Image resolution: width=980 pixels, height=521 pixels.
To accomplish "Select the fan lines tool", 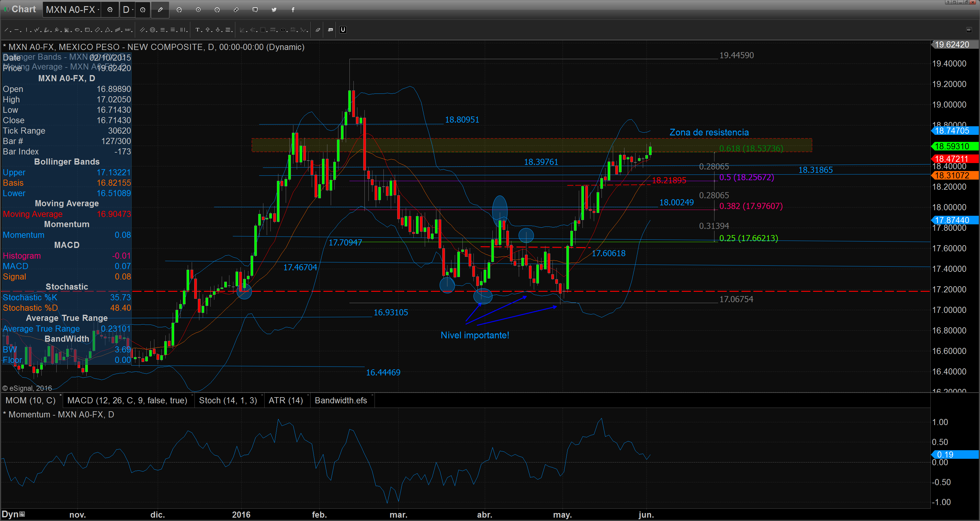I will (x=47, y=30).
